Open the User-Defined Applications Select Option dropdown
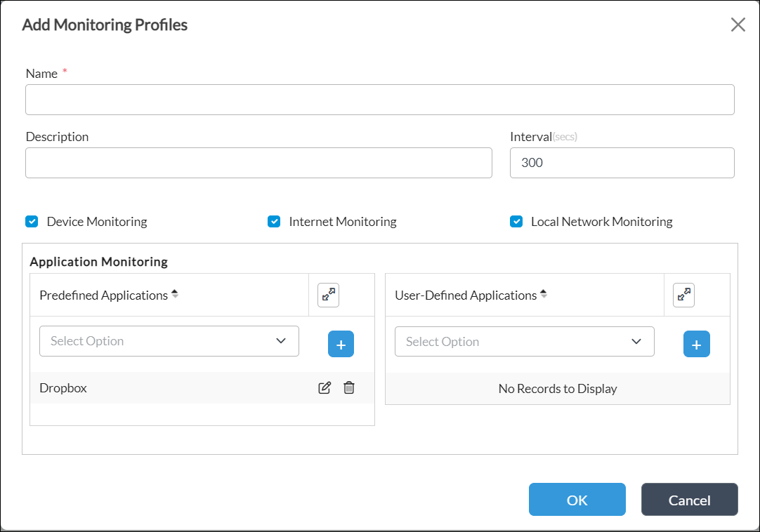760x532 pixels. pyautogui.click(x=524, y=342)
